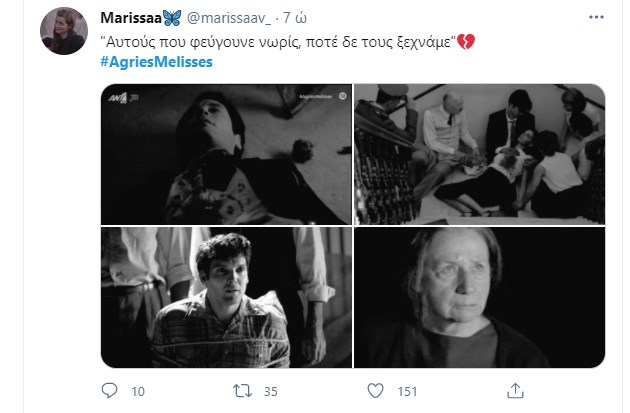This screenshot has height=413, width=630.
Task: Open the image of man tied with rope
Action: 226,297
